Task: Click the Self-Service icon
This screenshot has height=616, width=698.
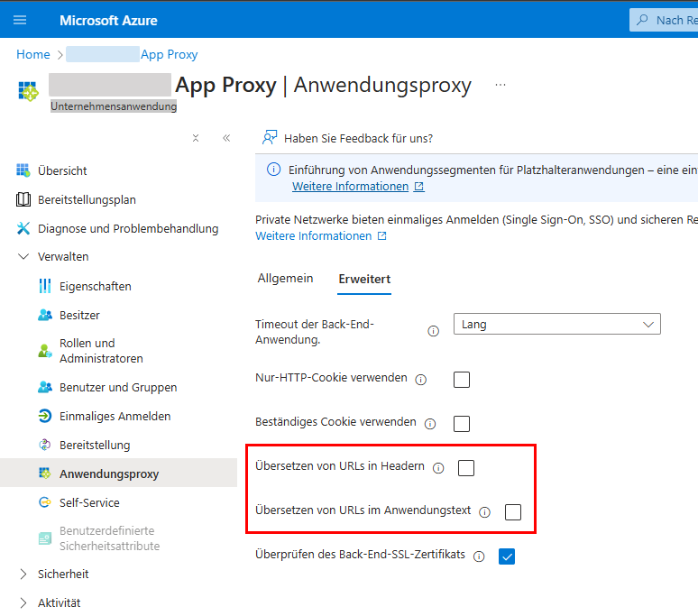Action: click(x=45, y=502)
